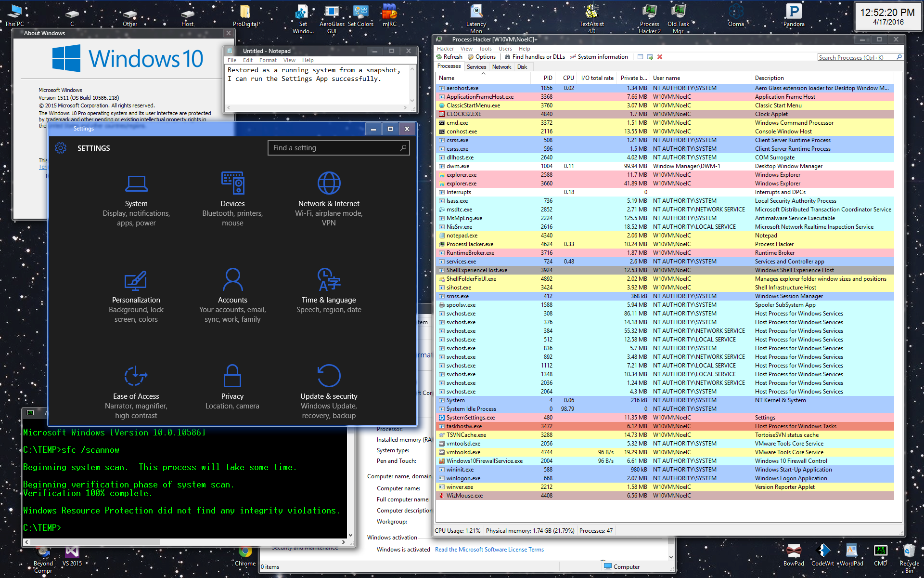Open the mIRC desktop icon

(x=389, y=15)
